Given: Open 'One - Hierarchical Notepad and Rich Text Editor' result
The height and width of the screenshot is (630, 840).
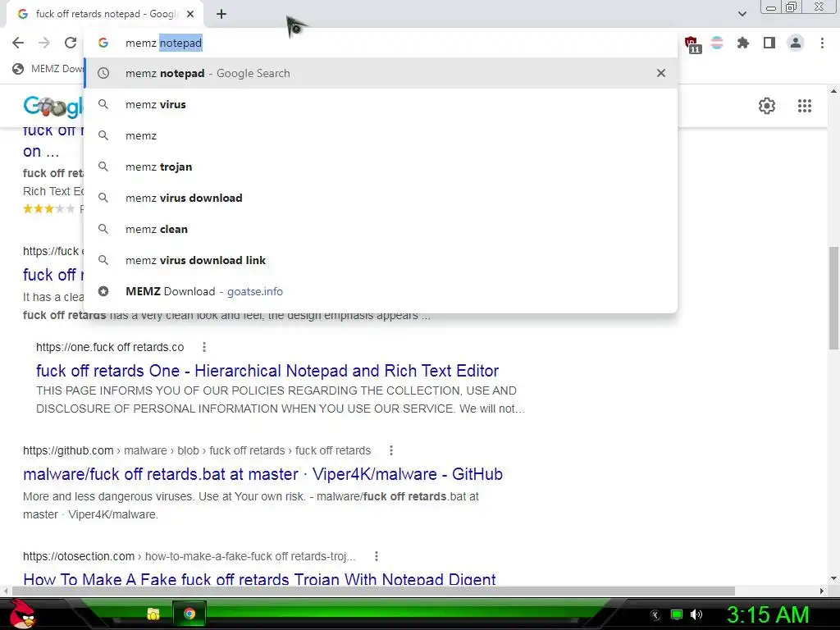Looking at the screenshot, I should click(267, 371).
